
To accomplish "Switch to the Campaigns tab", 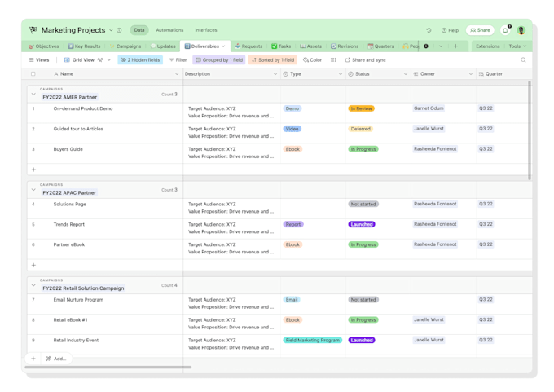I will [125, 46].
